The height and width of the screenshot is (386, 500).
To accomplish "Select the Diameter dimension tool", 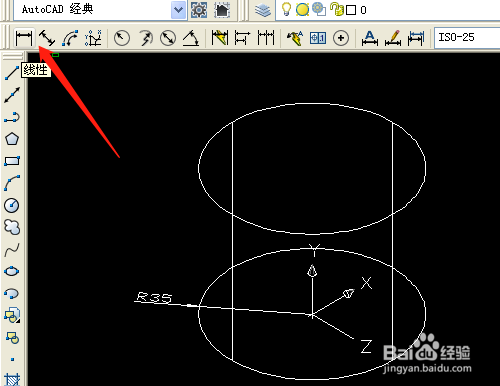I will pyautogui.click(x=168, y=38).
